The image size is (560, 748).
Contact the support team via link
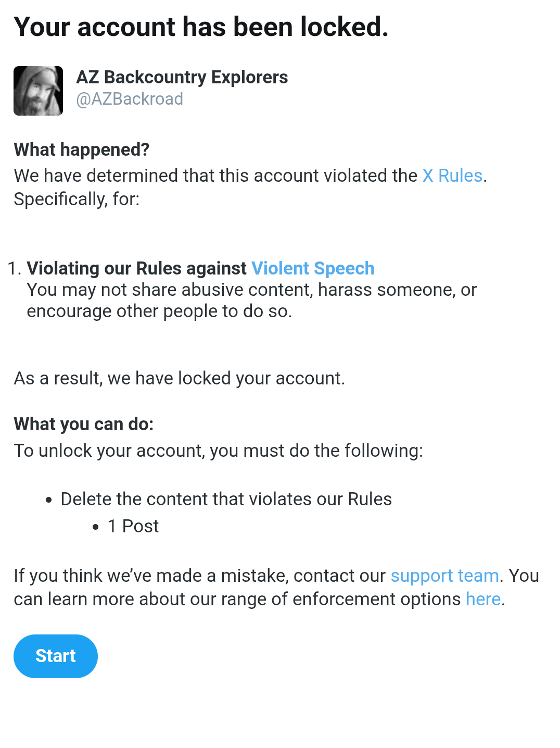pos(444,576)
